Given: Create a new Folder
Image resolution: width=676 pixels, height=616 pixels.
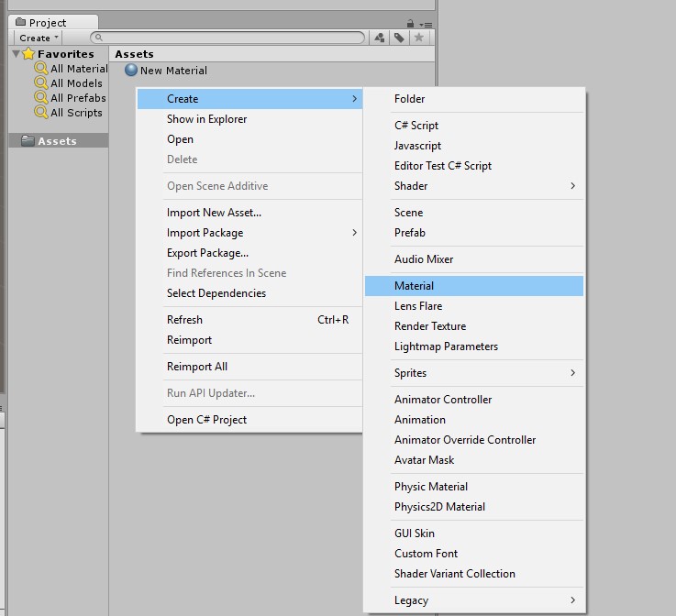Looking at the screenshot, I should click(x=474, y=99).
